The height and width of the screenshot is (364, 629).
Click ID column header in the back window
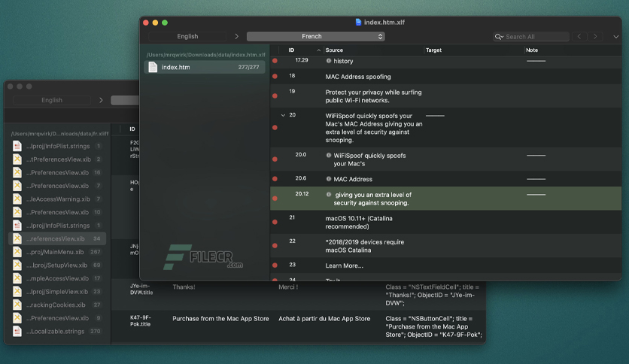[x=132, y=129]
